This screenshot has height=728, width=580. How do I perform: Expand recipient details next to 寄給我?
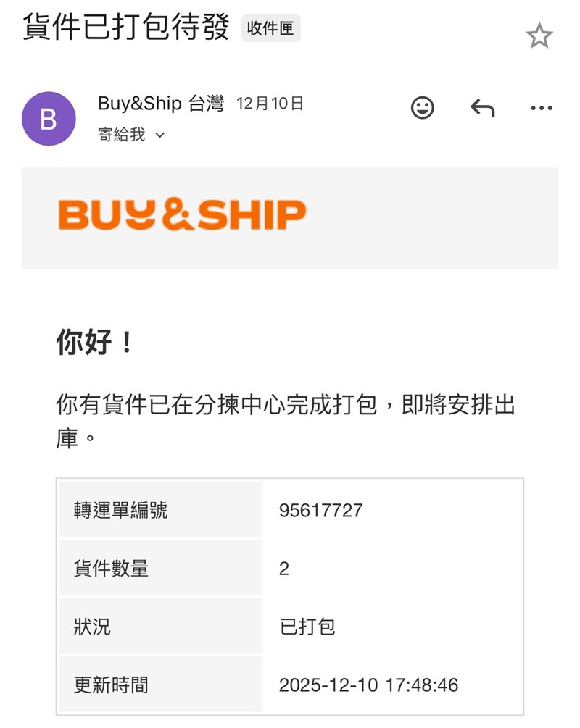pyautogui.click(x=160, y=135)
